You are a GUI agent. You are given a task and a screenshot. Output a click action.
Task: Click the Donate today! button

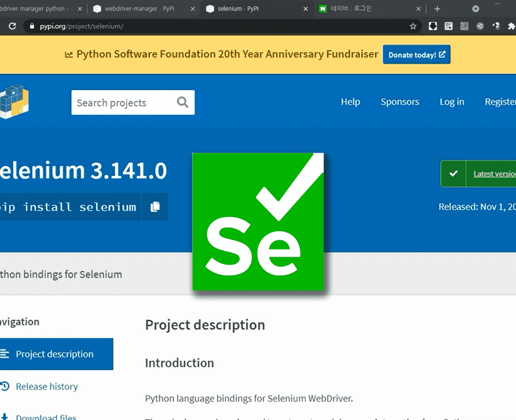pyautogui.click(x=417, y=55)
